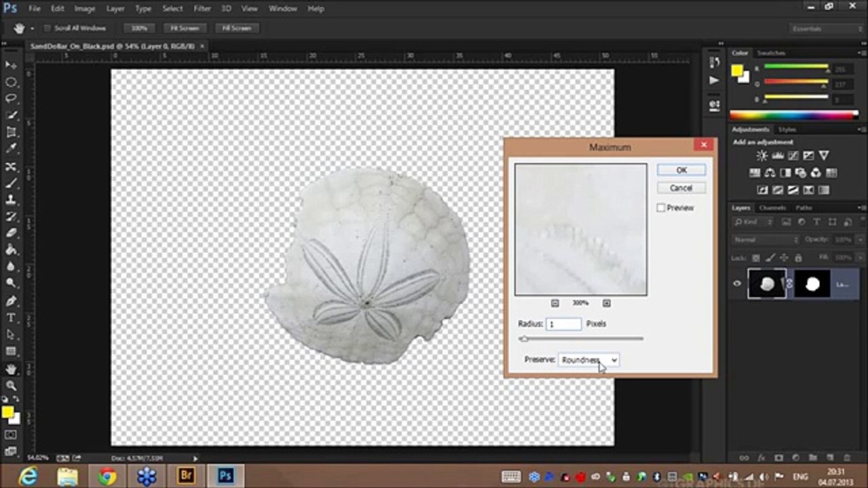Toggle Scroll All Windows checkbox

tap(47, 28)
